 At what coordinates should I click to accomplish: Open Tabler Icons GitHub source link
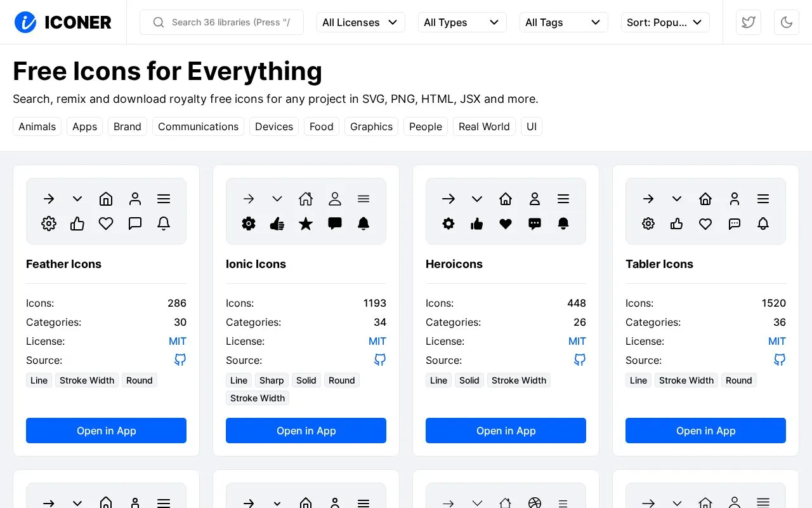[780, 360]
